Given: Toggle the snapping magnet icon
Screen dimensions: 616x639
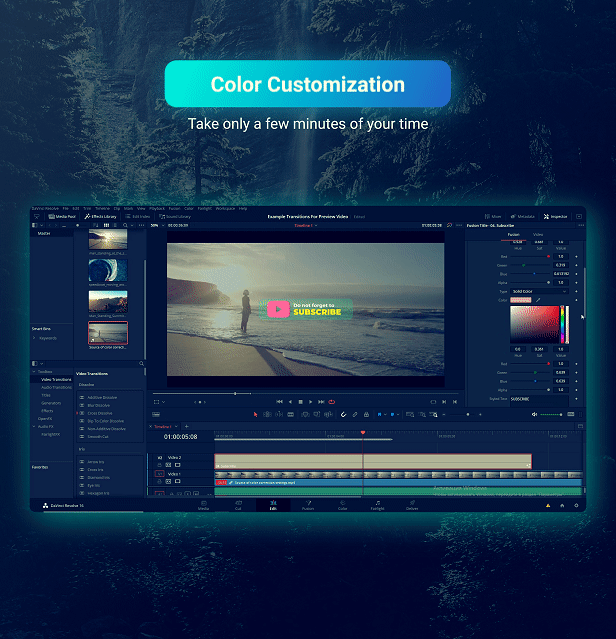Looking at the screenshot, I should click(x=343, y=414).
